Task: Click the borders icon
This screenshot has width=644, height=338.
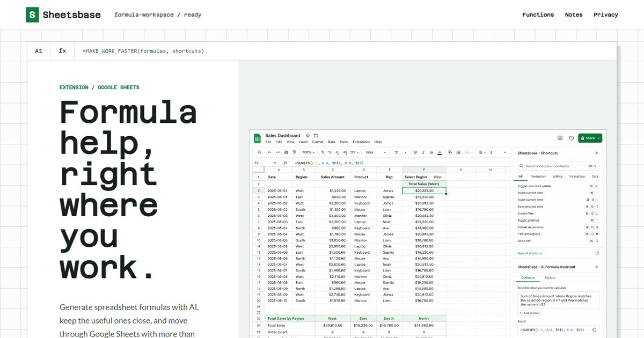Action: pyautogui.click(x=458, y=152)
